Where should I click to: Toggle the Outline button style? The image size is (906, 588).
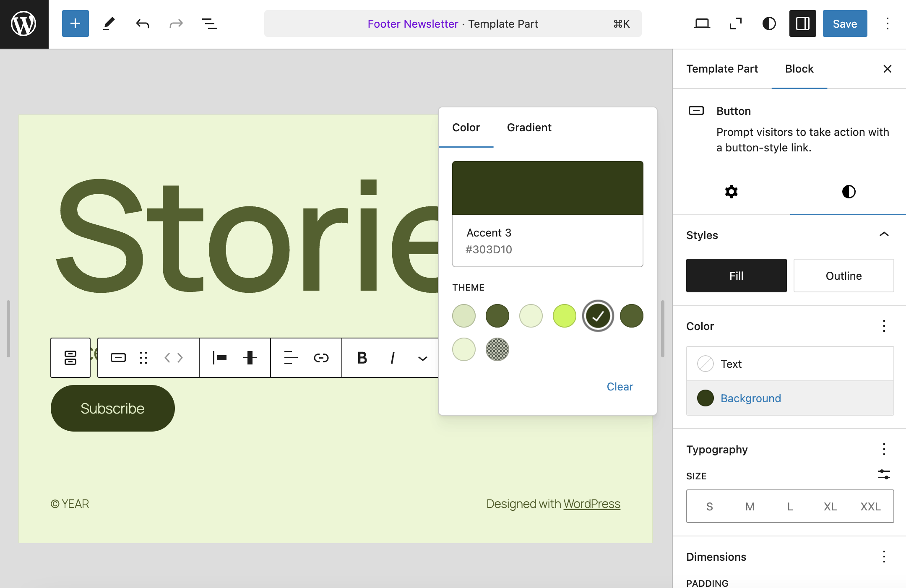point(844,276)
